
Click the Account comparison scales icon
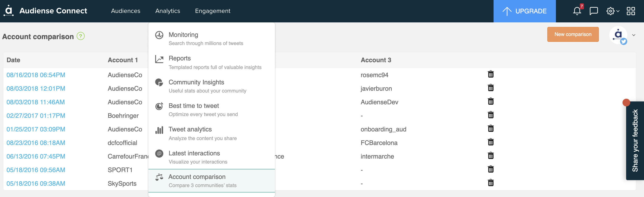pyautogui.click(x=159, y=177)
